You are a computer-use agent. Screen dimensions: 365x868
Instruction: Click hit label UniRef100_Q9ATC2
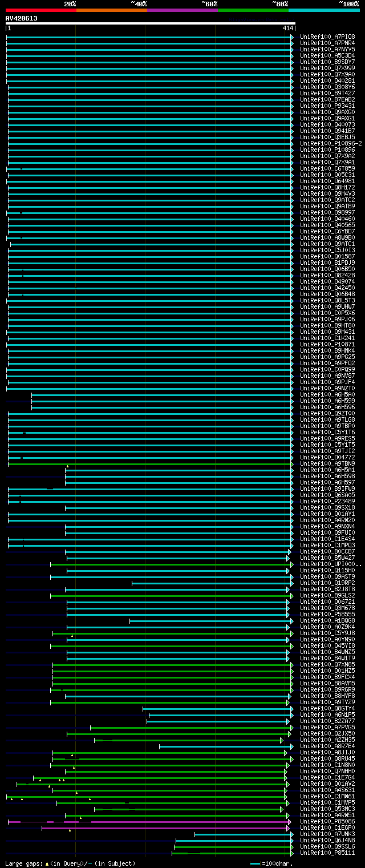tap(327, 200)
